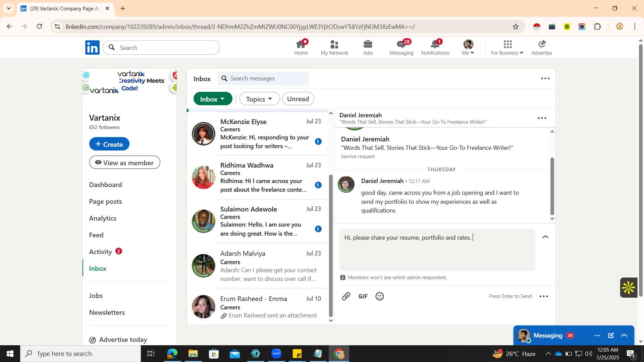This screenshot has height=362, width=644.
Task: Open Daniel Jeremiah profile name in thread header
Action: 361,115
